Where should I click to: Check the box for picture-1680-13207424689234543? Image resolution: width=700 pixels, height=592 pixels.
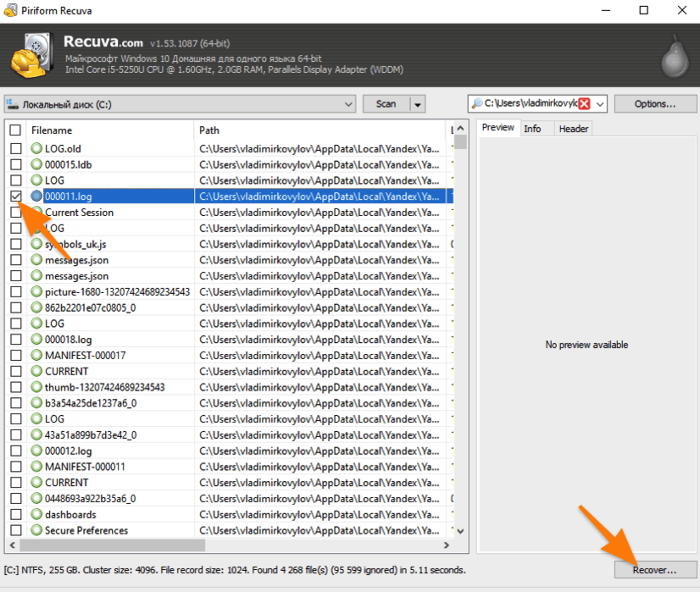15,291
